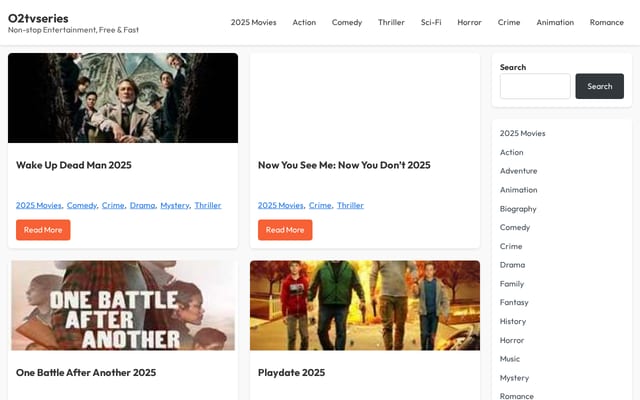640x400 pixels.
Task: Open Romance in the sidebar category list
Action: click(517, 396)
